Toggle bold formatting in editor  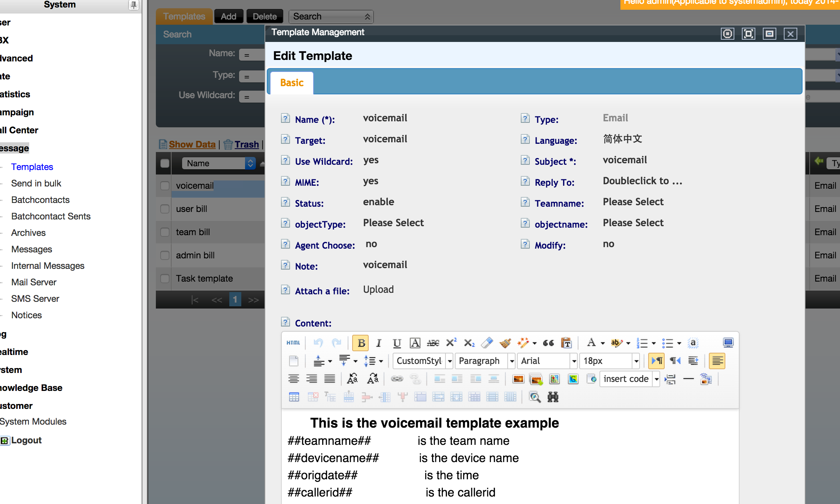click(361, 343)
